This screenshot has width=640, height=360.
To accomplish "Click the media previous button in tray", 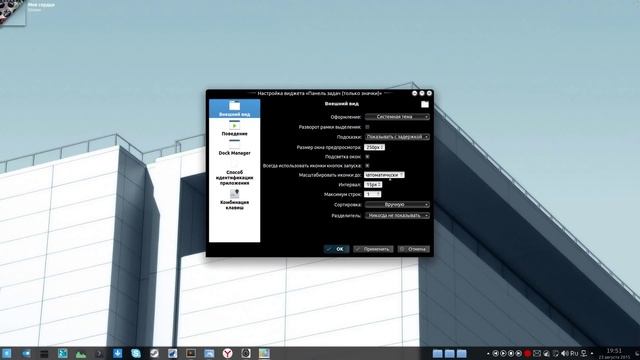I will [495, 353].
